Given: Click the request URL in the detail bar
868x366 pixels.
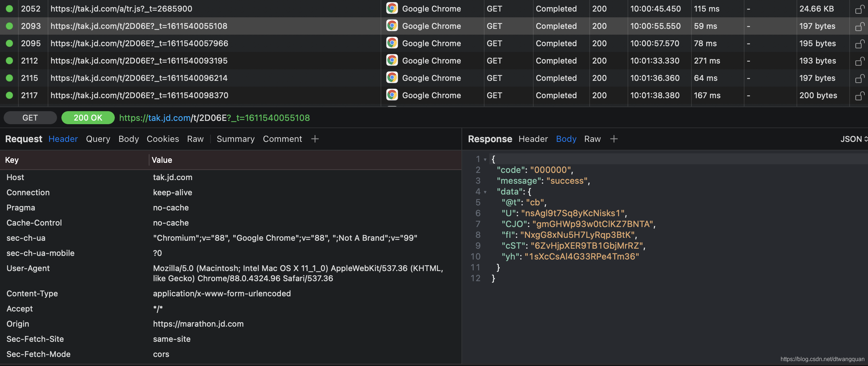Looking at the screenshot, I should (x=214, y=118).
